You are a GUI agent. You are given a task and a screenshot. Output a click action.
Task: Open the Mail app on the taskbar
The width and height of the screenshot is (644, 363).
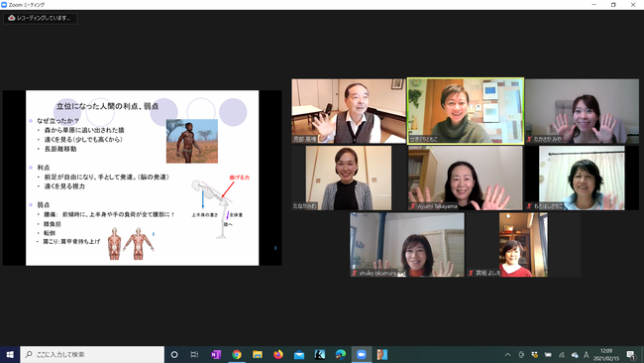(299, 354)
